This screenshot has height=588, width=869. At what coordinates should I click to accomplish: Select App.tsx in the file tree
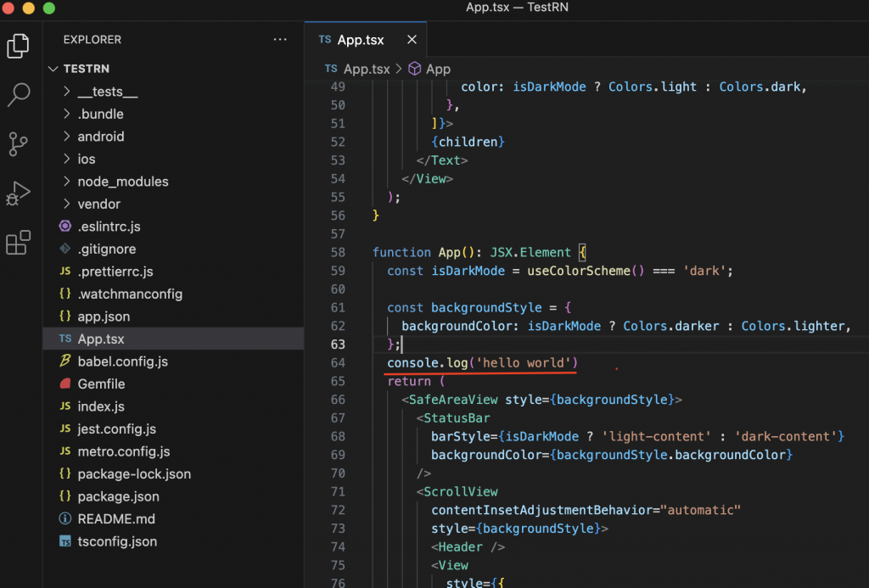click(173, 339)
